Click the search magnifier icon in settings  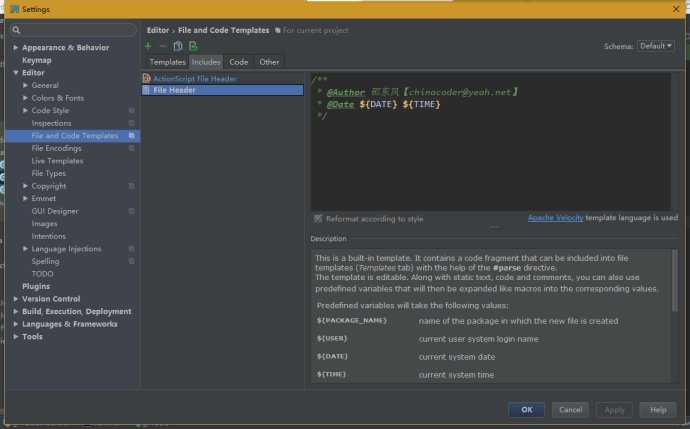pos(16,30)
